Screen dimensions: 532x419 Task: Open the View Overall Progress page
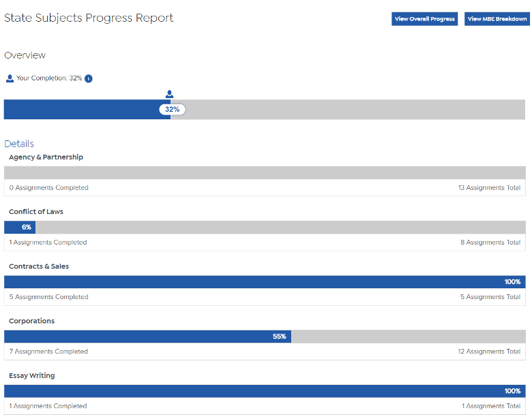(x=424, y=19)
